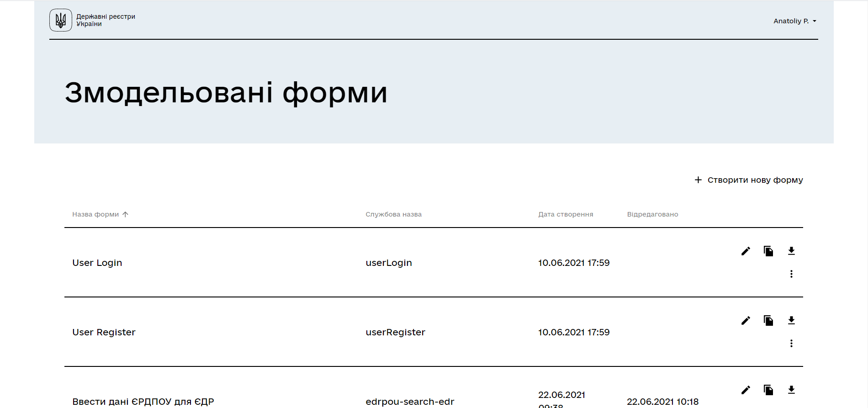The height and width of the screenshot is (408, 868).
Task: Open more options for User Login row
Action: [x=791, y=274]
